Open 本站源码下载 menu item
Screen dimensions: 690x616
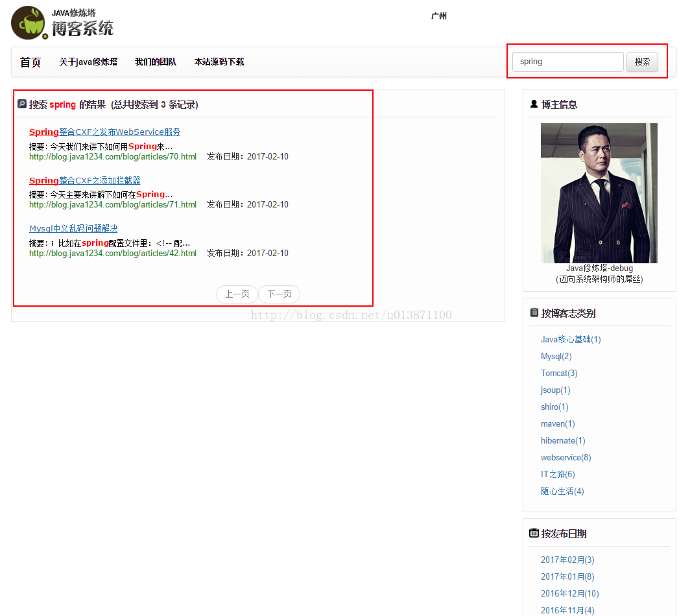click(219, 62)
